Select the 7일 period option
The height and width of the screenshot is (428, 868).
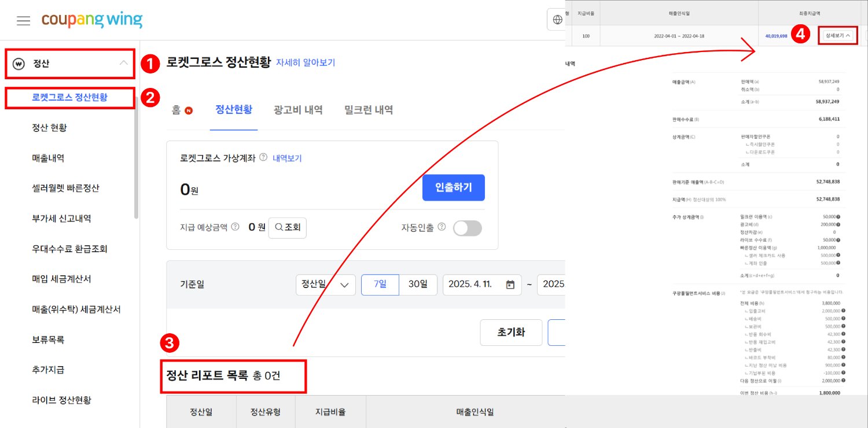click(x=380, y=284)
